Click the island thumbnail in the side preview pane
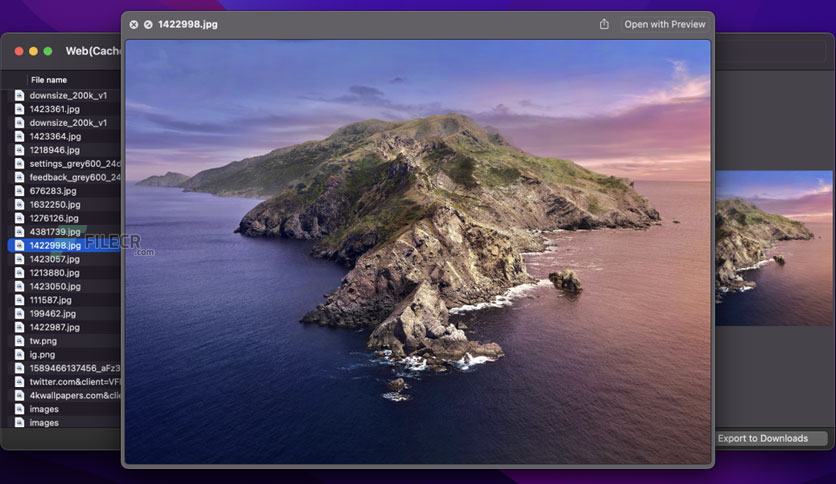 coord(774,248)
